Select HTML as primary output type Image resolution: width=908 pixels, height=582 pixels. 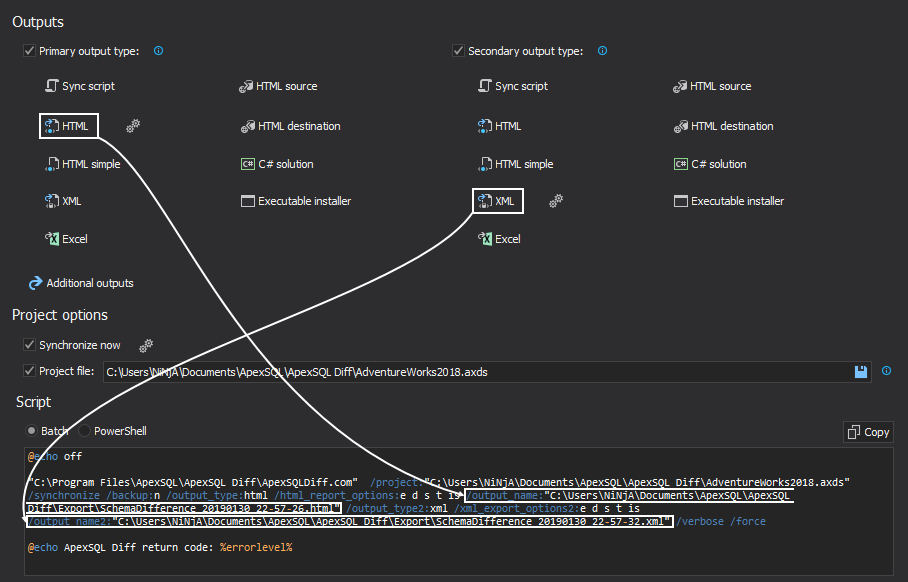(68, 125)
